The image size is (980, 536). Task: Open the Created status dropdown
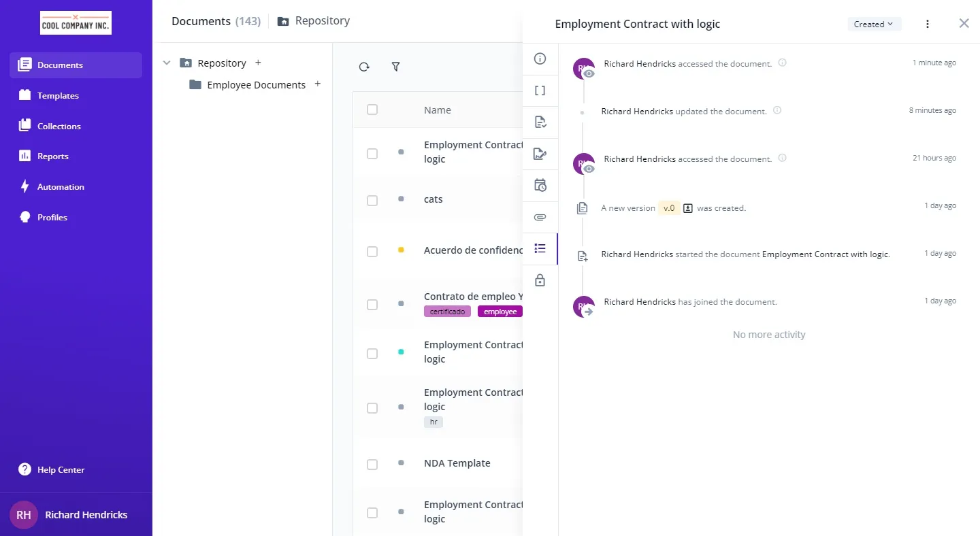point(874,24)
